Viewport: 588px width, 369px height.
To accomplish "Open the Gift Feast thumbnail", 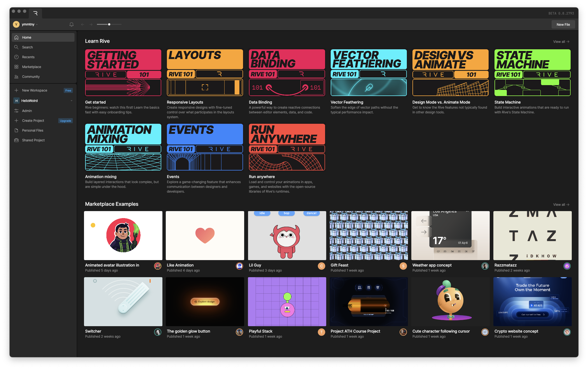I will [x=369, y=235].
